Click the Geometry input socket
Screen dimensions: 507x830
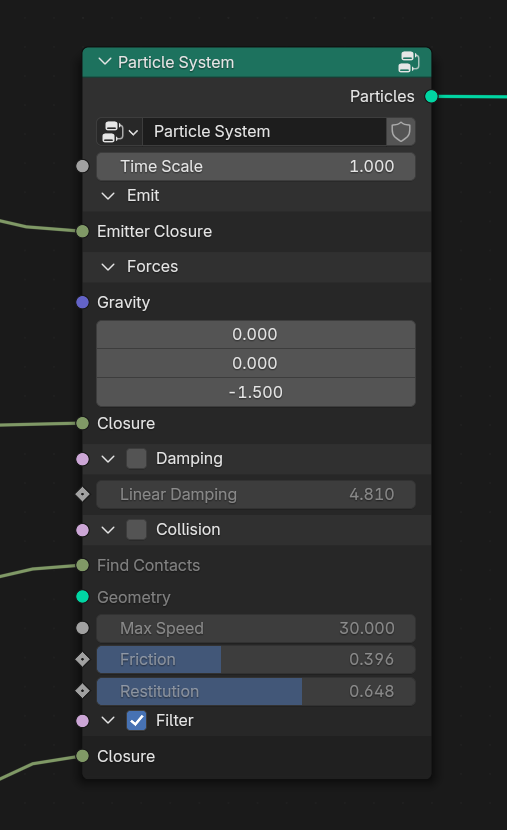click(83, 597)
